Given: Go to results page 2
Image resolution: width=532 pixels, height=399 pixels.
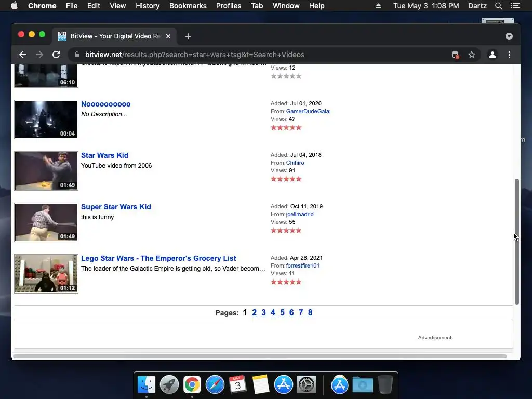Looking at the screenshot, I should (254, 312).
